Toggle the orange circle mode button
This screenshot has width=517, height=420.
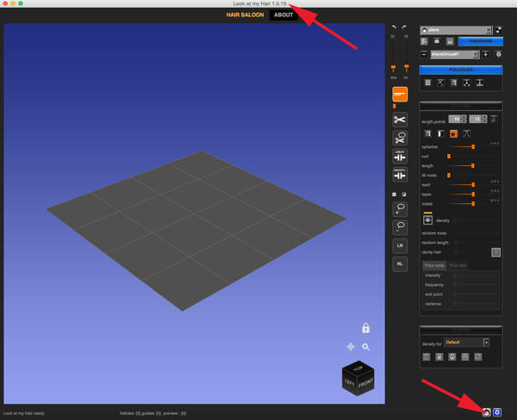click(x=454, y=133)
